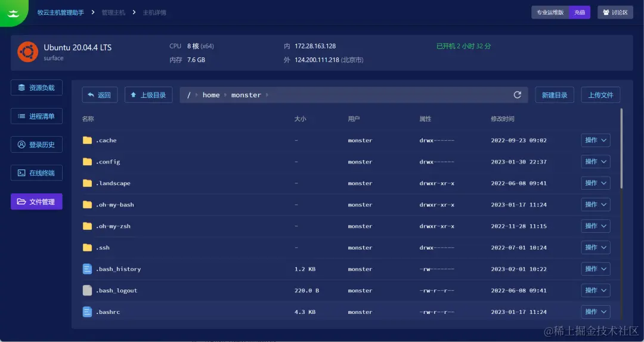The height and width of the screenshot is (342, 644).
Task: Open 在线终端 online terminal panel
Action: (36, 173)
